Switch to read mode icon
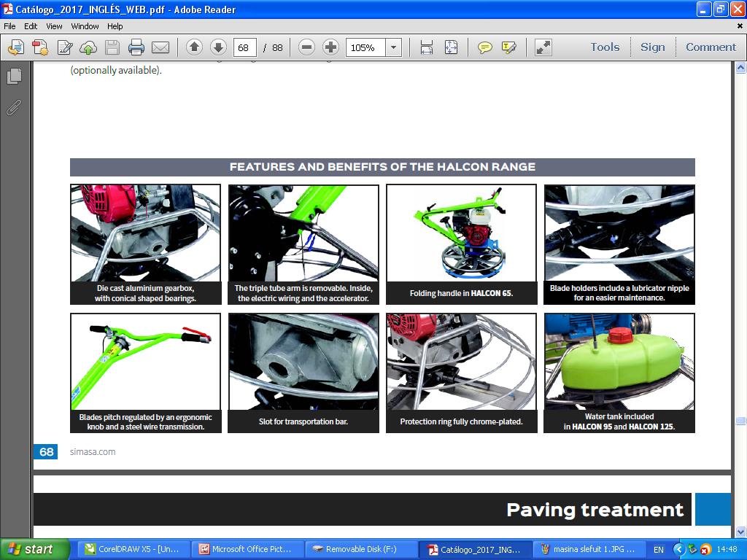This screenshot has height=560, width=747. 543,47
